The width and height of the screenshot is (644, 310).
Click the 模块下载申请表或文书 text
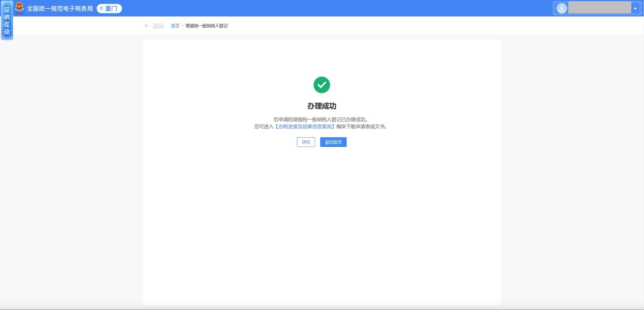[x=361, y=126]
